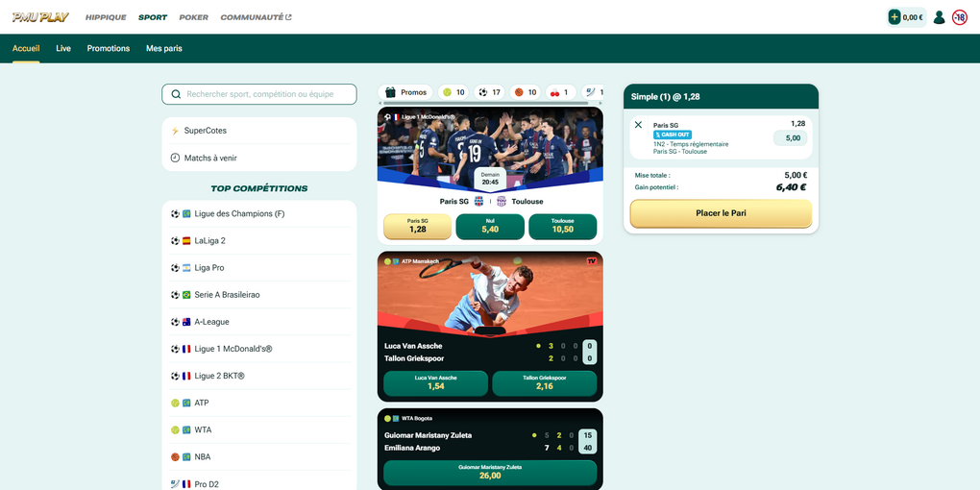Screen dimensions: 980x490
Task: Open Serie A Brasileirao competition
Action: [x=259, y=295]
